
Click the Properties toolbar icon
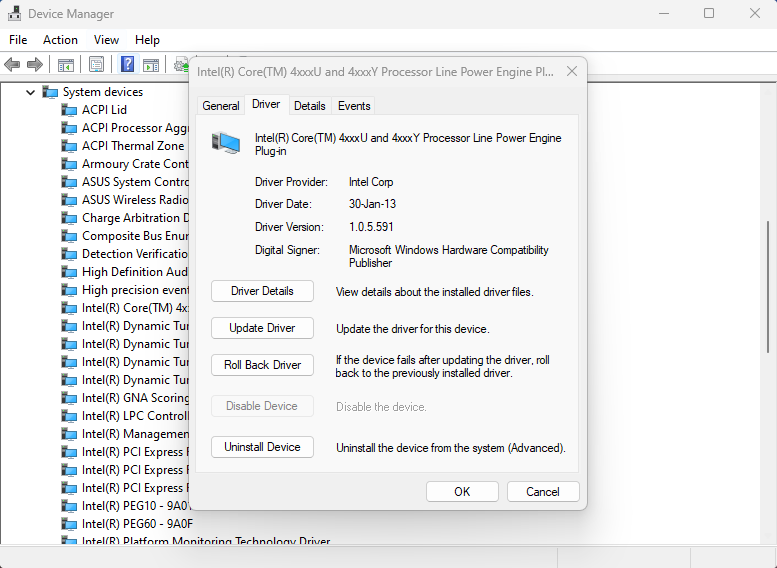(x=96, y=64)
